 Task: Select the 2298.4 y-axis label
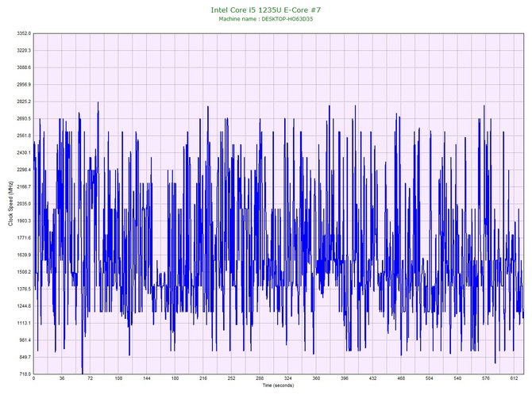pyautogui.click(x=24, y=170)
